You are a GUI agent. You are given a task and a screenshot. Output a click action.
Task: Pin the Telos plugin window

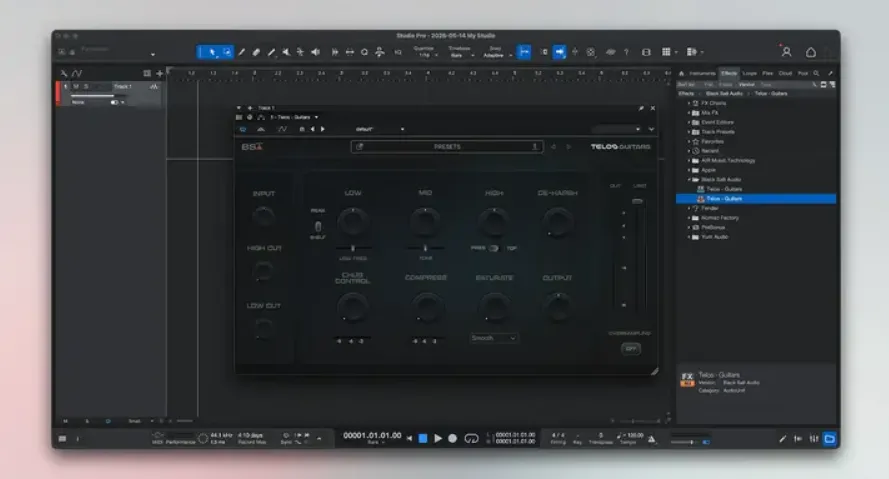tap(641, 108)
